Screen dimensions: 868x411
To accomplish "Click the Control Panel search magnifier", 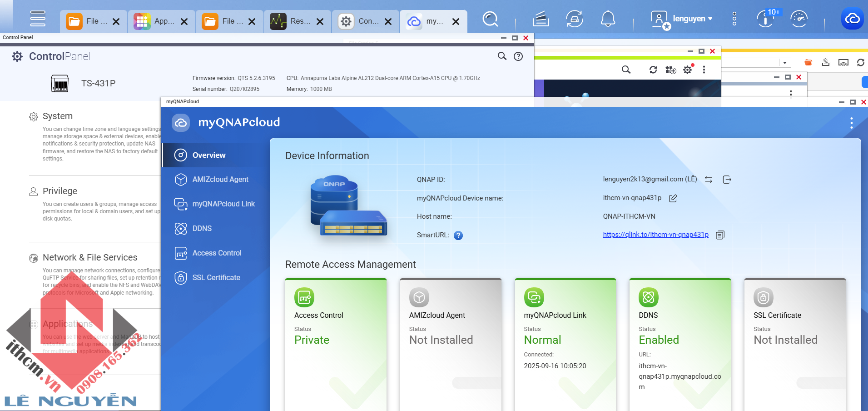I will (502, 56).
